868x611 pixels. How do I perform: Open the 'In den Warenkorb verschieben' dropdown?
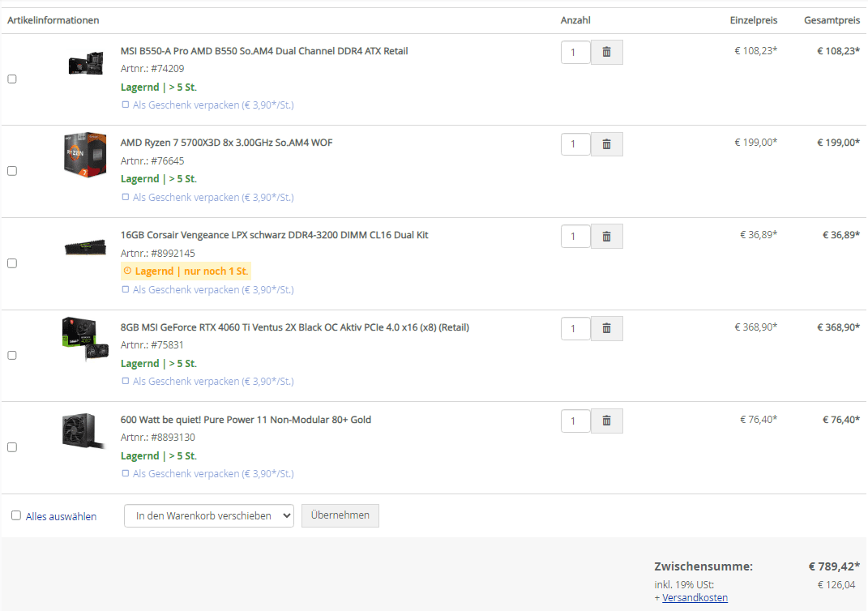209,516
